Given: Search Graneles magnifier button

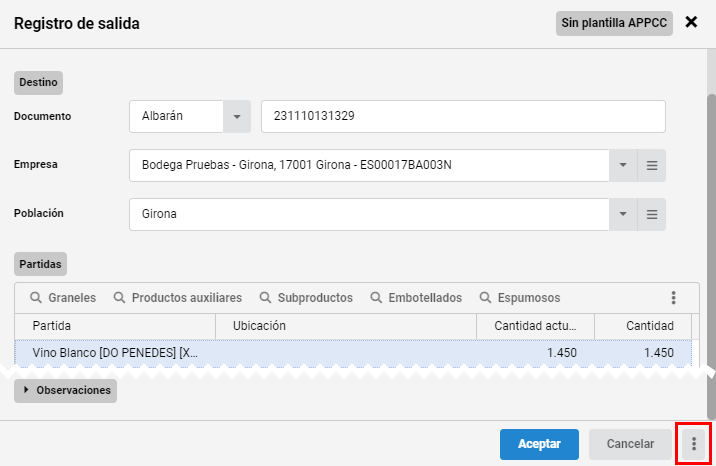Looking at the screenshot, I should [63, 298].
